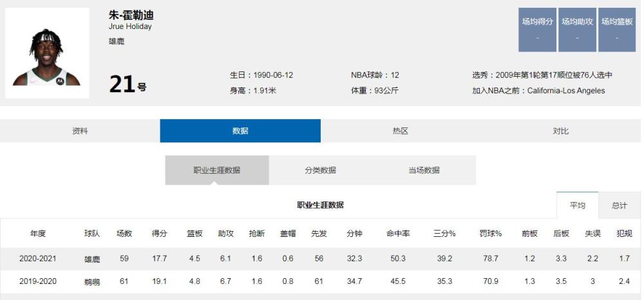Click 雄鹿 in the 2020-2021 row

(92, 259)
